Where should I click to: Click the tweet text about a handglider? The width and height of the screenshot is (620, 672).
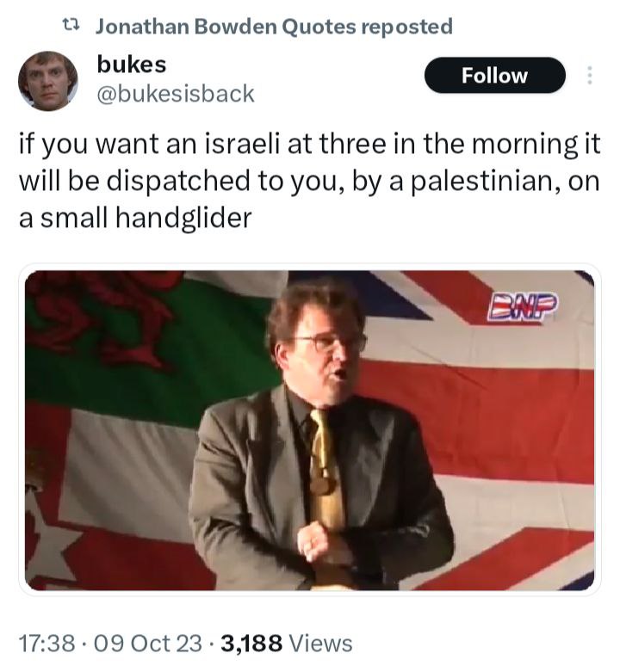point(309,181)
